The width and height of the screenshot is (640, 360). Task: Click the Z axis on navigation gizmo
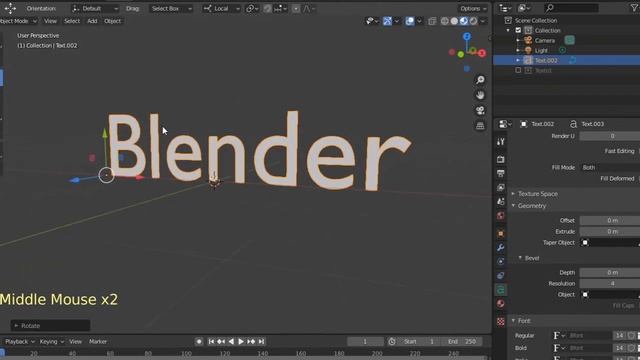[x=467, y=36]
